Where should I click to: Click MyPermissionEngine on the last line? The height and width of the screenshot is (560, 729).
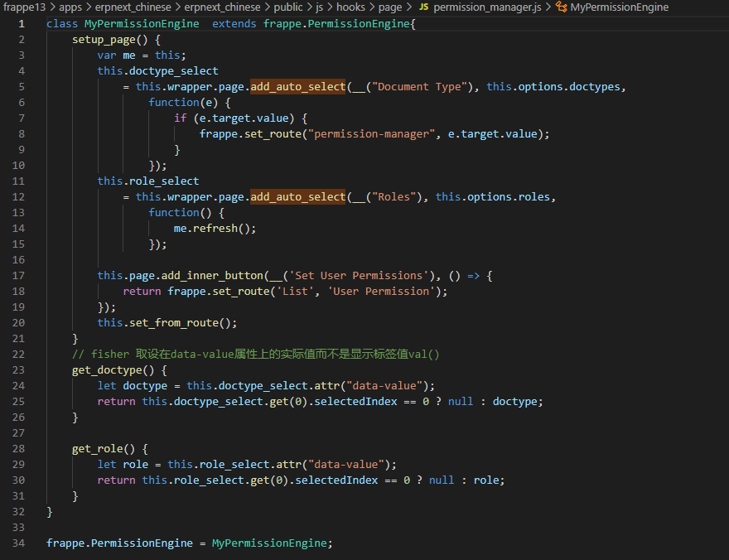coord(269,543)
